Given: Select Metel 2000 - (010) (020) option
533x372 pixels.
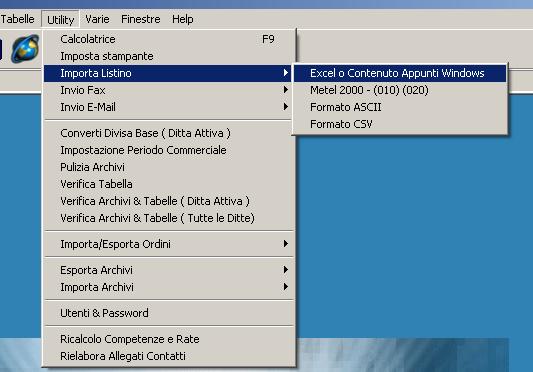Looking at the screenshot, I should [x=400, y=90].
